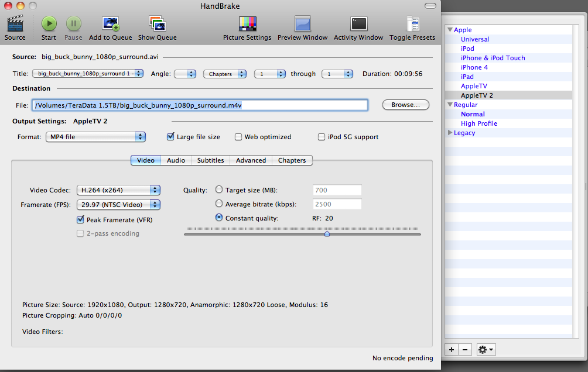Open the Source clapperboard icon
The width and height of the screenshot is (588, 372).
pyautogui.click(x=15, y=24)
